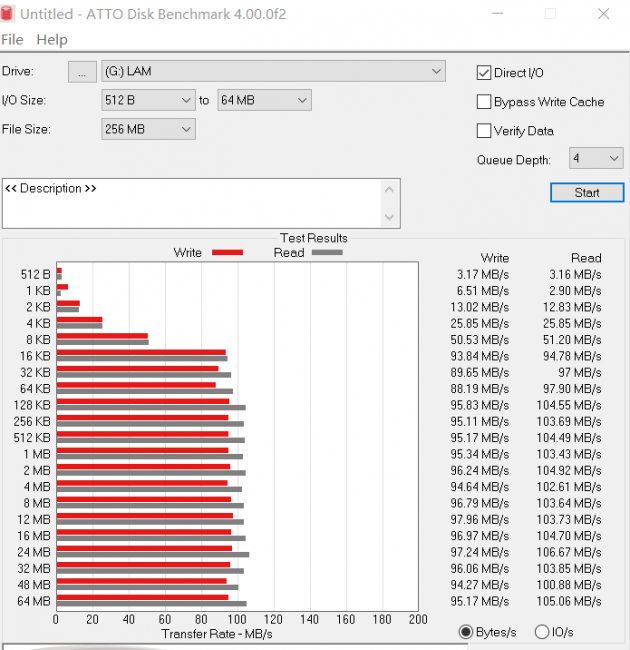The width and height of the screenshot is (630, 650).
Task: Click the gray Read legend swatch
Action: (327, 252)
